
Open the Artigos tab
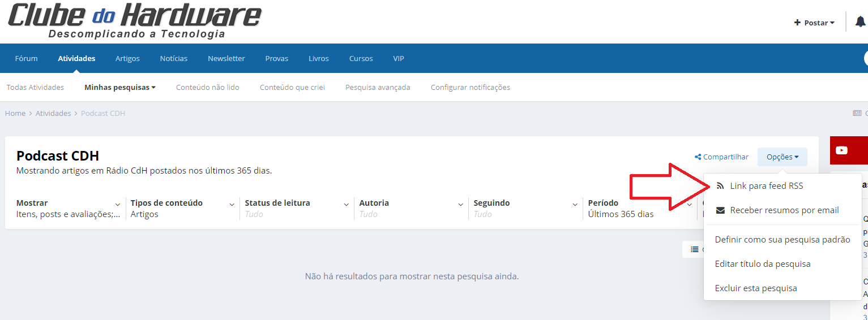(x=127, y=58)
